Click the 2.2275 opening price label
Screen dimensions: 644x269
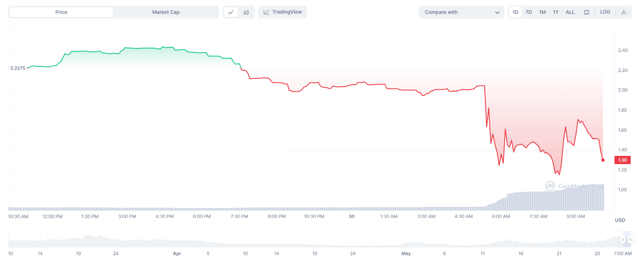click(18, 68)
